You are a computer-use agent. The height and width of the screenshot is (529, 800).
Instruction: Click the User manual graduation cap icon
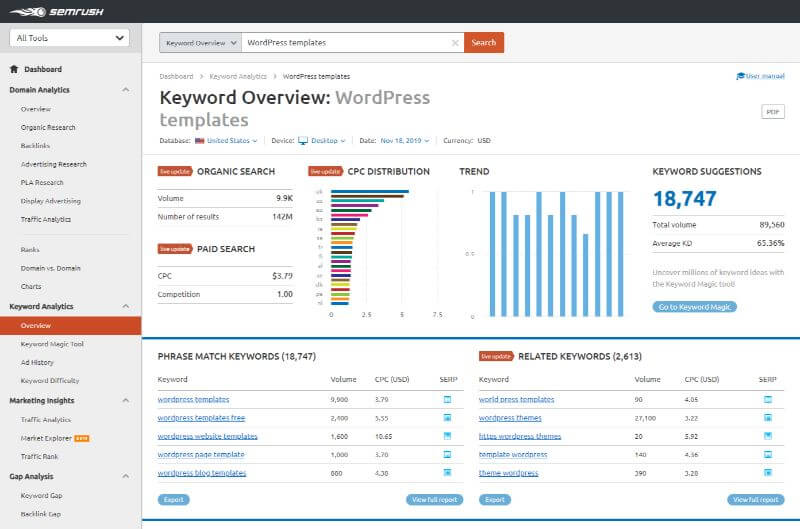coord(740,76)
